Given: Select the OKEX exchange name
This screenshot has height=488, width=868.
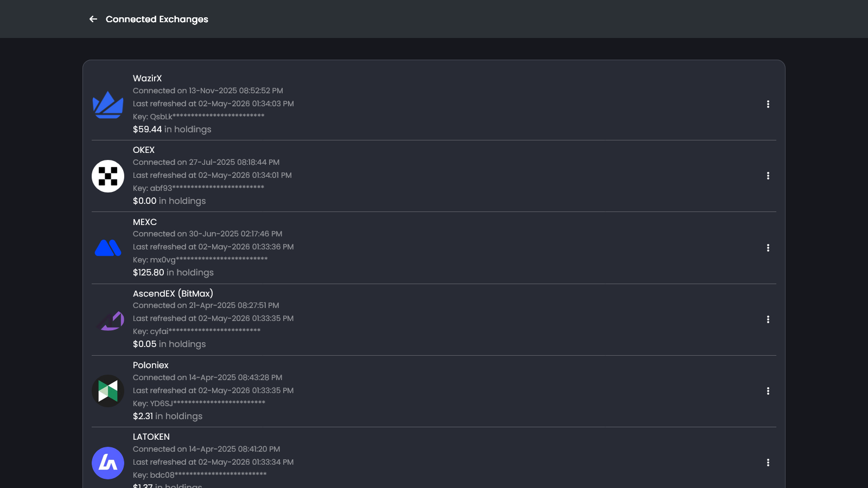Looking at the screenshot, I should [x=144, y=150].
